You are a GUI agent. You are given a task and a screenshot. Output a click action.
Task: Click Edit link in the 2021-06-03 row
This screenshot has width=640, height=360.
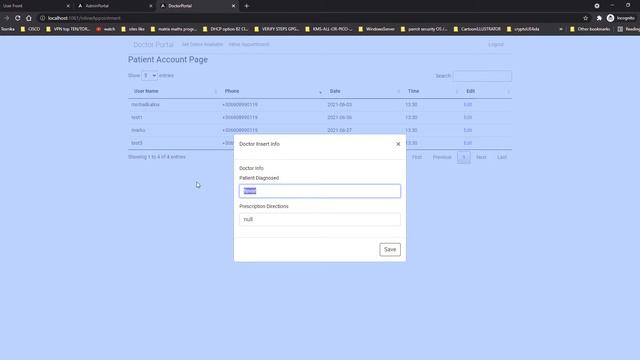pos(468,105)
